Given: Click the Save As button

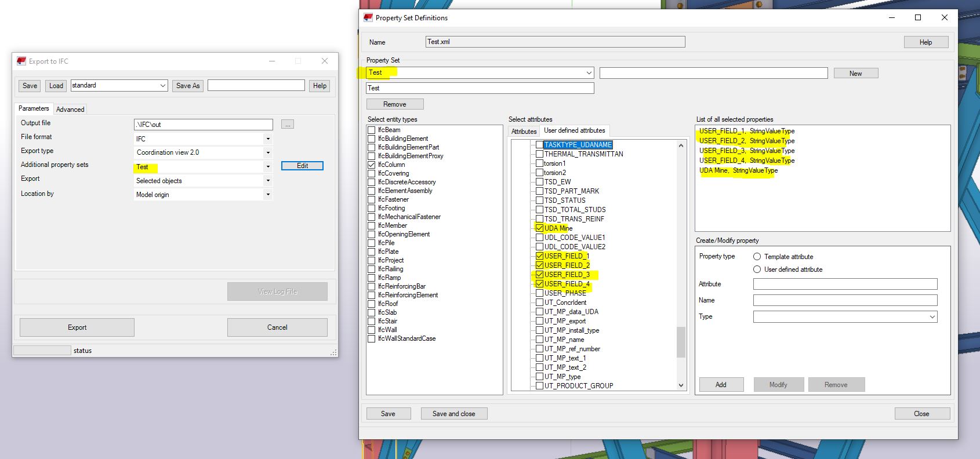Looking at the screenshot, I should (188, 86).
